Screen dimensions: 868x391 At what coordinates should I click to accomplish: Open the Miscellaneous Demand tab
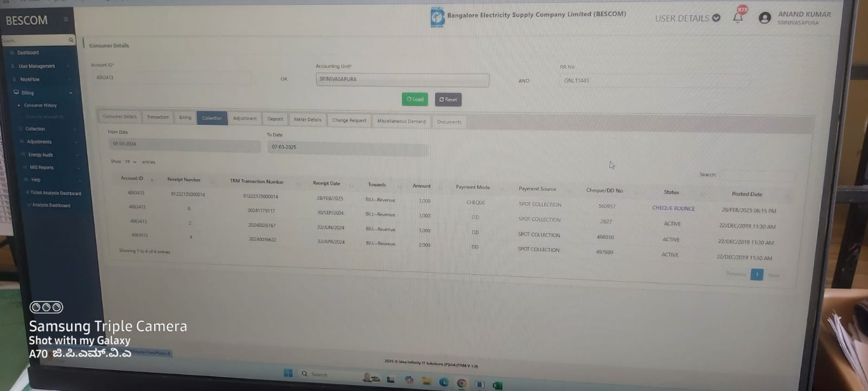point(401,121)
